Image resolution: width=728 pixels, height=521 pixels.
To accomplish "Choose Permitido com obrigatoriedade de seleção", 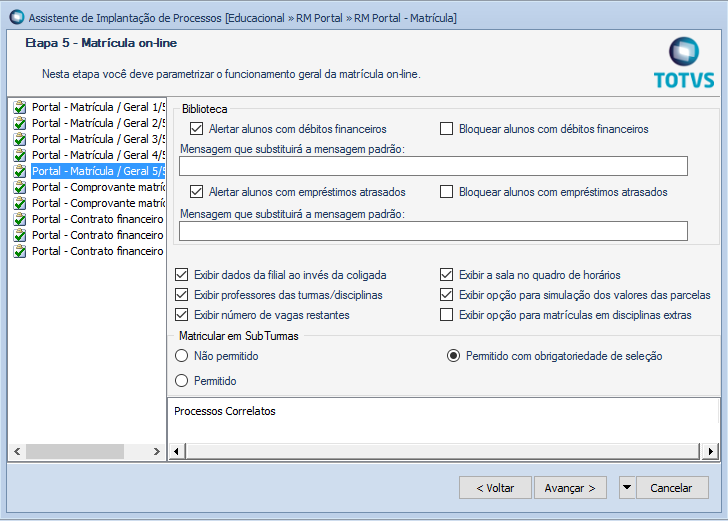I will pos(453,356).
